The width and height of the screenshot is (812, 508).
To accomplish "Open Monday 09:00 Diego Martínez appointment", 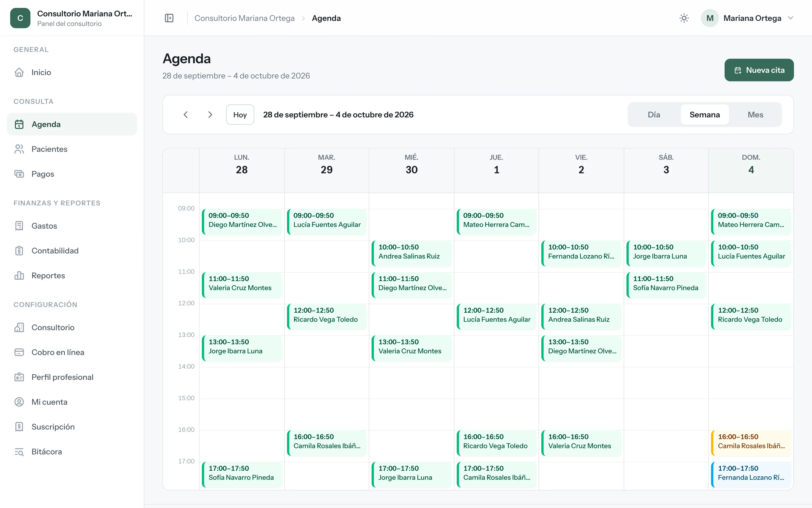I will [242, 222].
